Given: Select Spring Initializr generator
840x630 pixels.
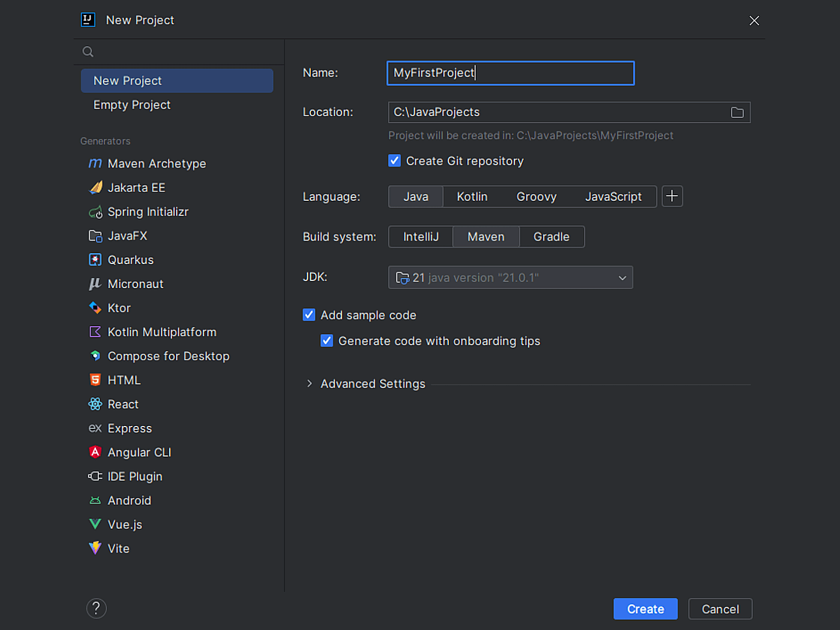Looking at the screenshot, I should pyautogui.click(x=148, y=212).
